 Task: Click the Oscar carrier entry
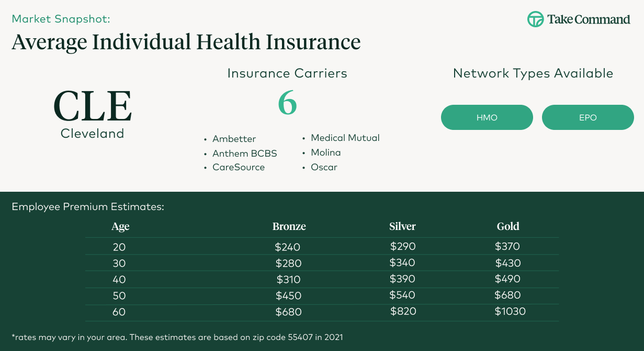point(324,167)
